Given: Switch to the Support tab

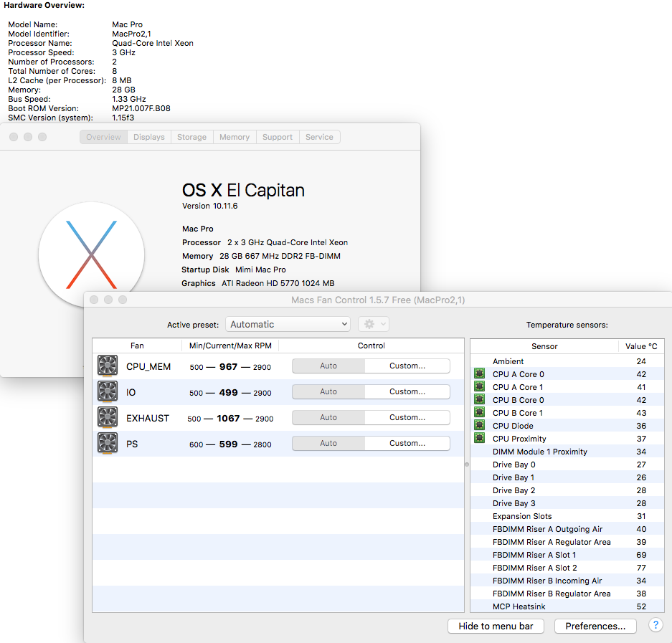Looking at the screenshot, I should pos(278,137).
